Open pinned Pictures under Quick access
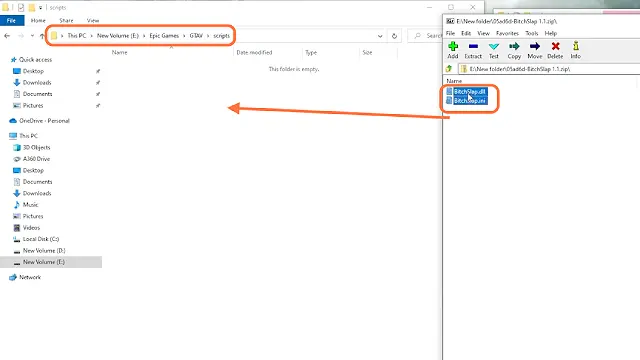This screenshot has width=640, height=360. coord(33,105)
